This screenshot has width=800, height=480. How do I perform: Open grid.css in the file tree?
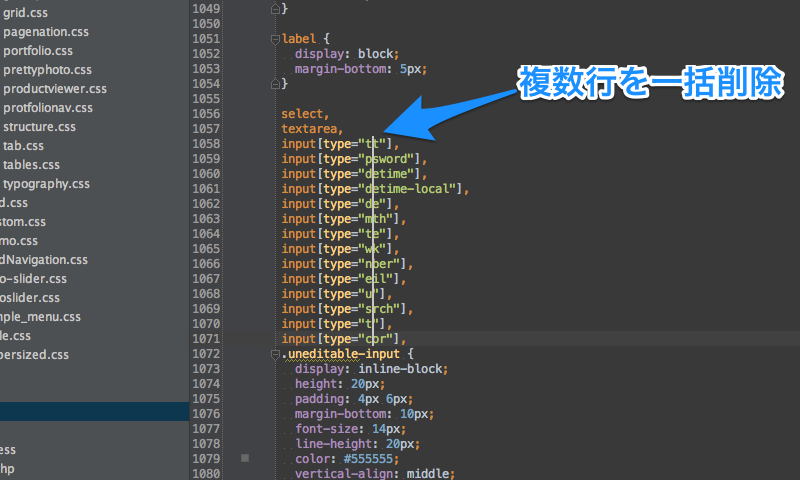[x=29, y=12]
